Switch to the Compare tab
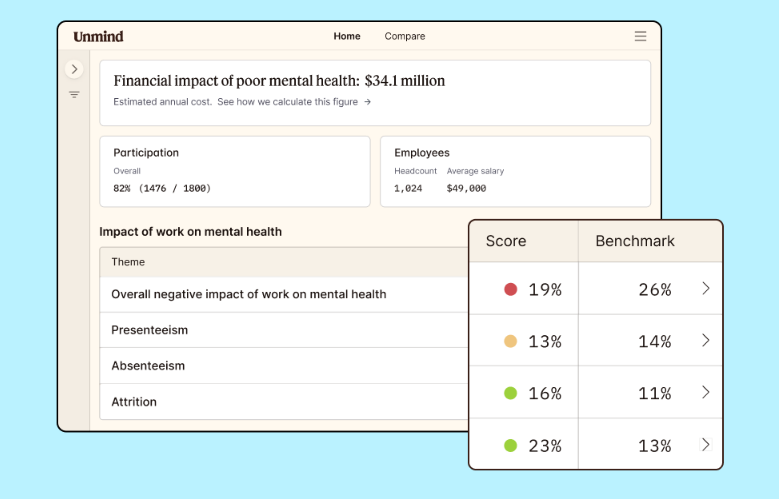The height and width of the screenshot is (499, 779). coord(405,36)
